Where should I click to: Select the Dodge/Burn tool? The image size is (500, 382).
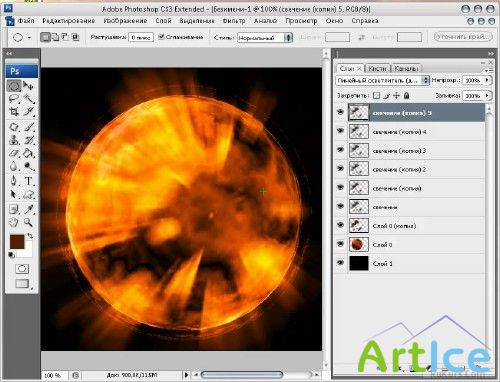29,166
